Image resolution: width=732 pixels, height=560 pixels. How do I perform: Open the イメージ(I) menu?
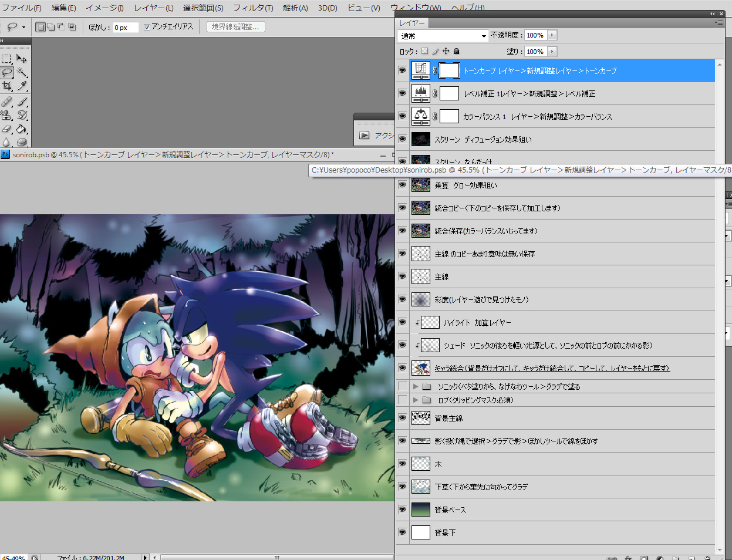point(104,8)
